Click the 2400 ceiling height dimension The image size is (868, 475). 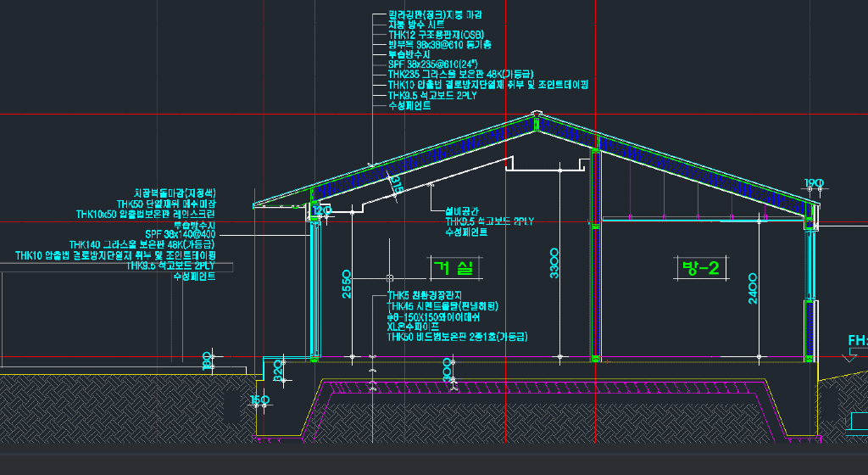pos(754,288)
